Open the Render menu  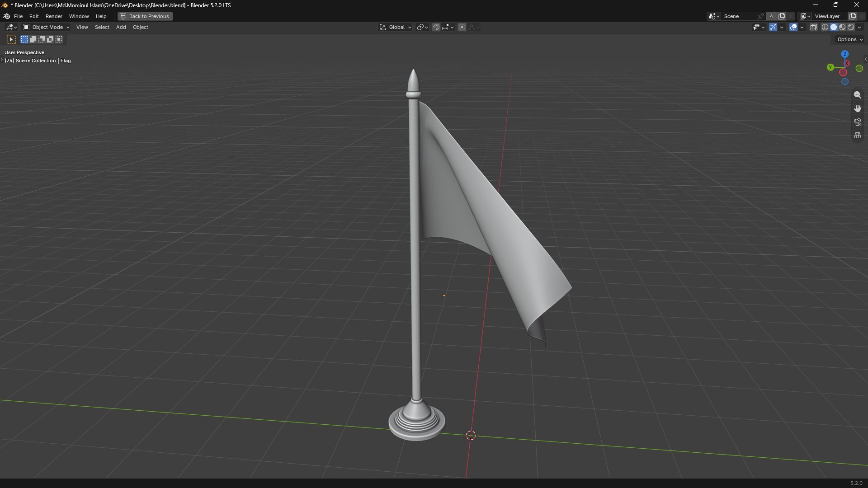[54, 16]
